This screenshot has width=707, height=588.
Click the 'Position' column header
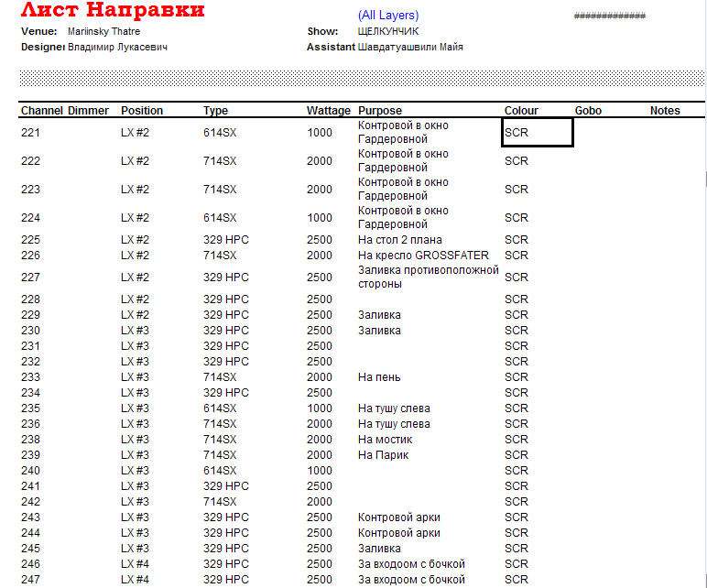point(142,111)
